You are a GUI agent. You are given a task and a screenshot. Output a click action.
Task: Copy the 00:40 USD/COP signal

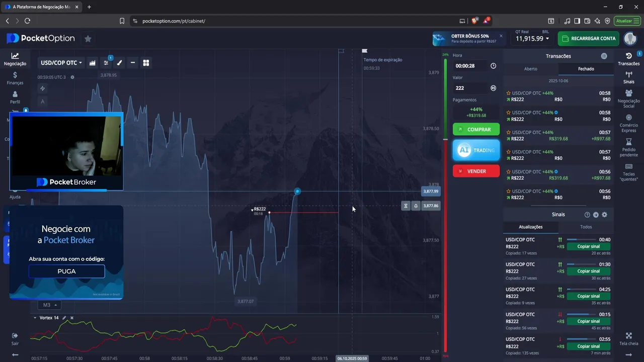click(588, 246)
